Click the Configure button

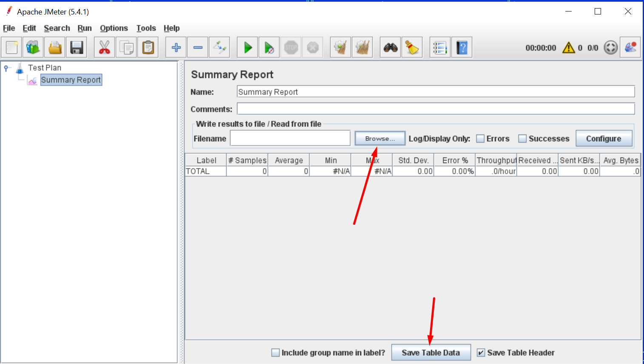pyautogui.click(x=604, y=138)
